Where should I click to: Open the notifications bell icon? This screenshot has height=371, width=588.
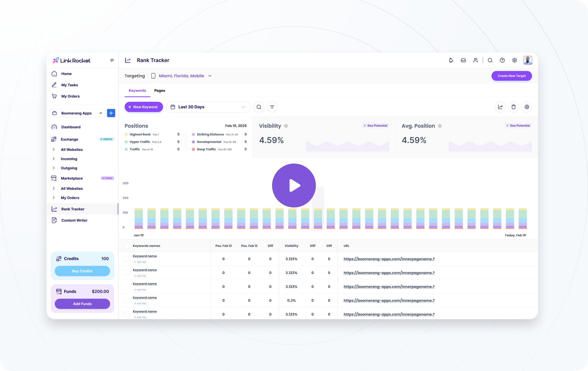click(x=451, y=60)
